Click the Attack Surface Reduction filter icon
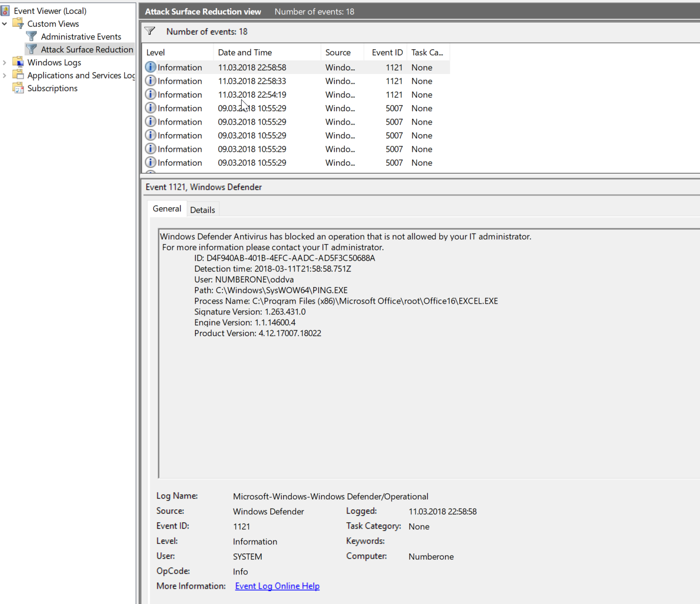 (32, 49)
